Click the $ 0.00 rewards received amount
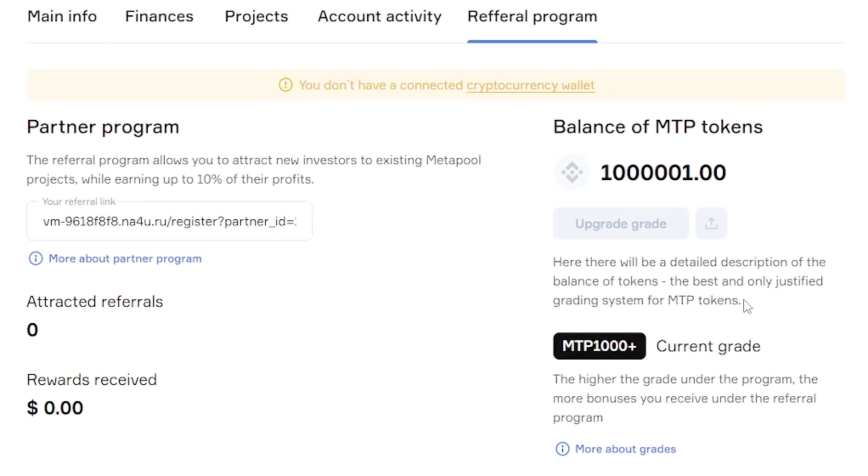This screenshot has height=476, width=868. tap(55, 408)
